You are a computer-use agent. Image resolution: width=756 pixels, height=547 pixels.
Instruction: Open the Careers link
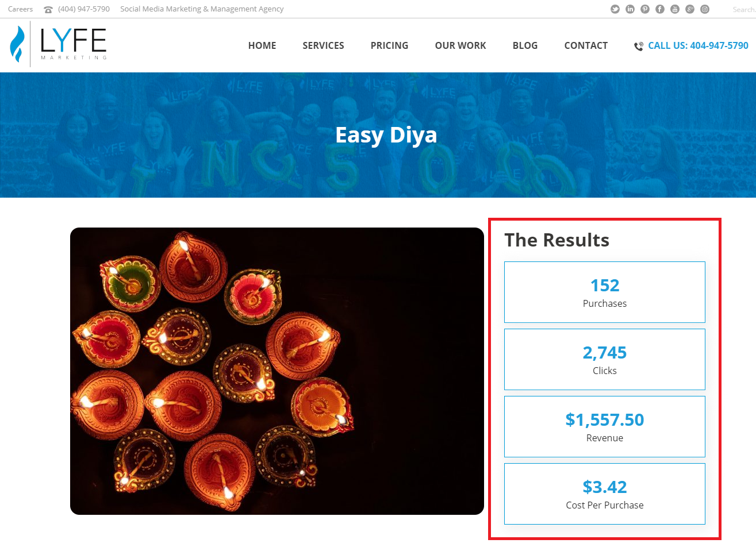tap(21, 9)
